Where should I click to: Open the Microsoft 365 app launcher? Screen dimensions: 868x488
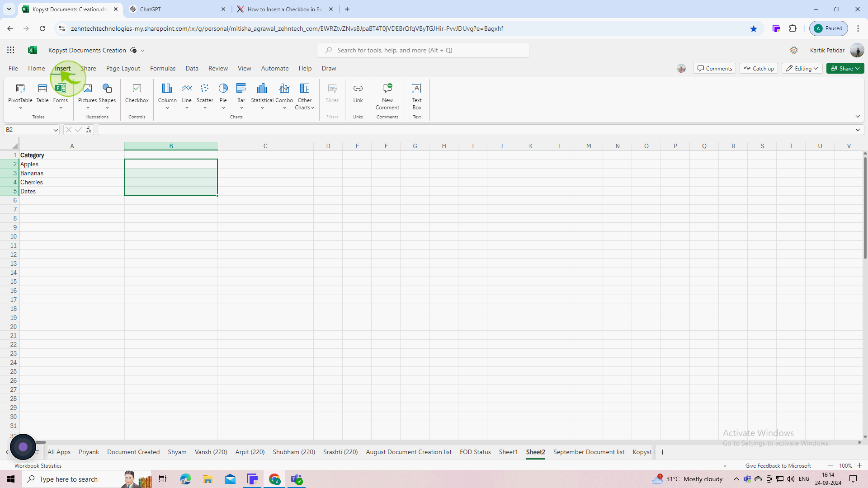(11, 50)
